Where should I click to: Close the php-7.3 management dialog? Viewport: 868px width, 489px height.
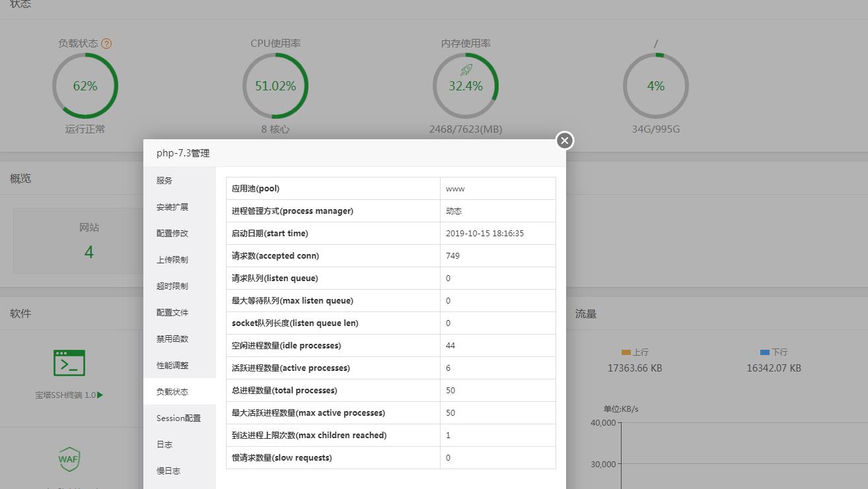click(564, 141)
